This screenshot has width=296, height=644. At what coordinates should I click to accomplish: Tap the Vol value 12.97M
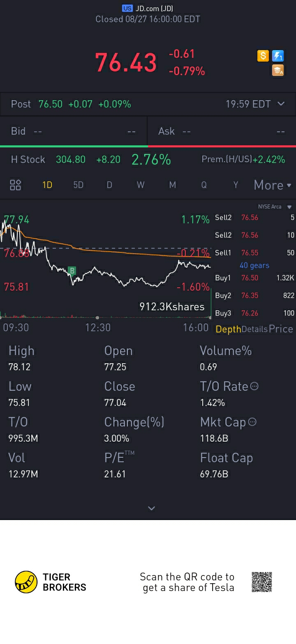23,474
